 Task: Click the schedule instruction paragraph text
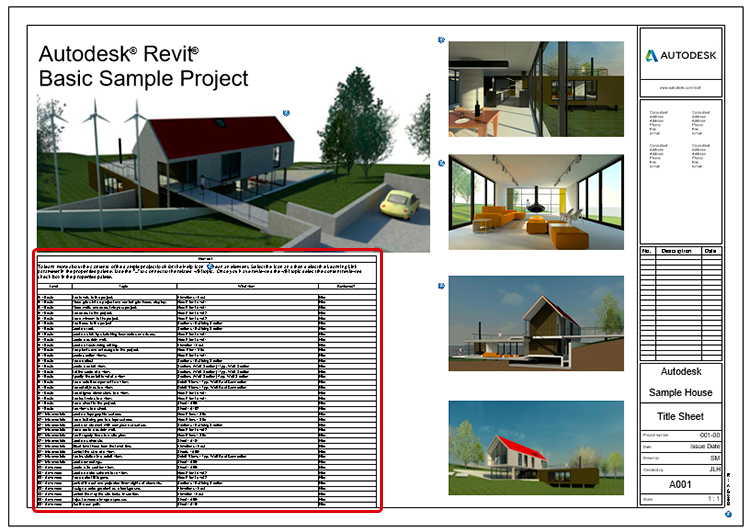click(201, 271)
